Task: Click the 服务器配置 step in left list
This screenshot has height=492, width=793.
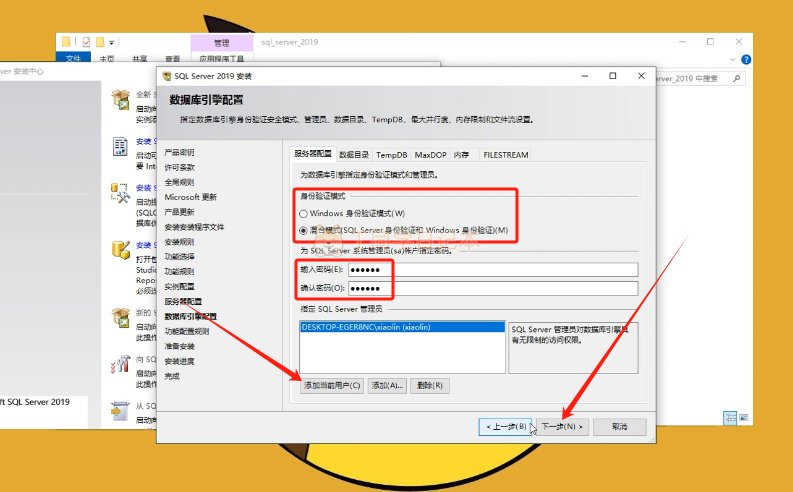Action: click(x=183, y=301)
